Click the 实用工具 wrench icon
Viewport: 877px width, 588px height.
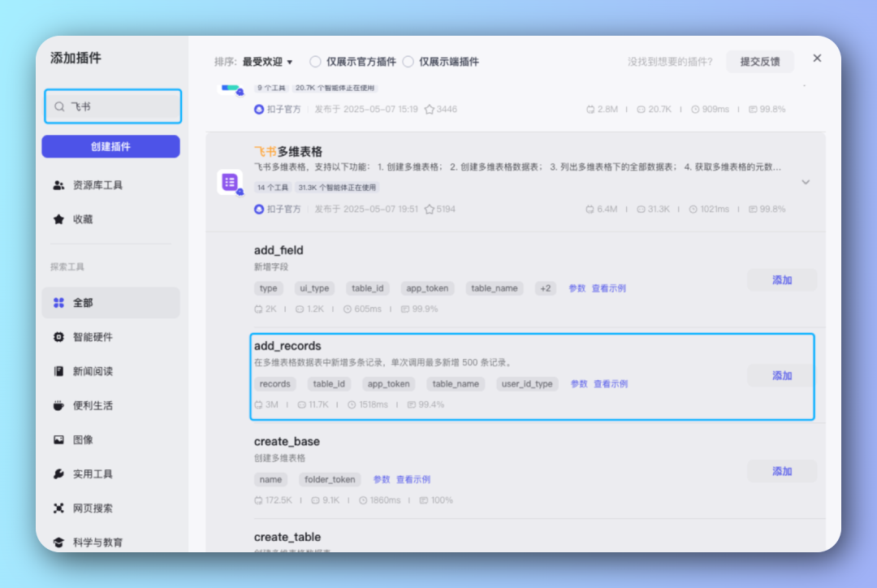point(58,473)
